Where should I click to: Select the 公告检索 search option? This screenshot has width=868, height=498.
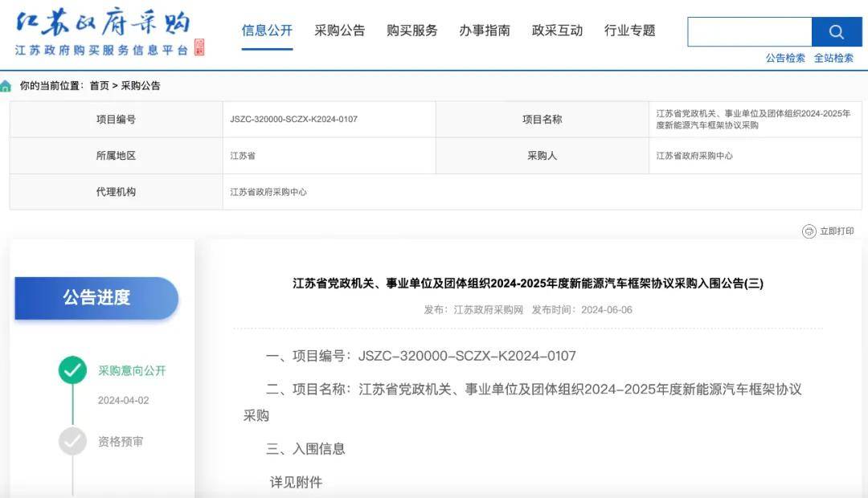point(785,58)
